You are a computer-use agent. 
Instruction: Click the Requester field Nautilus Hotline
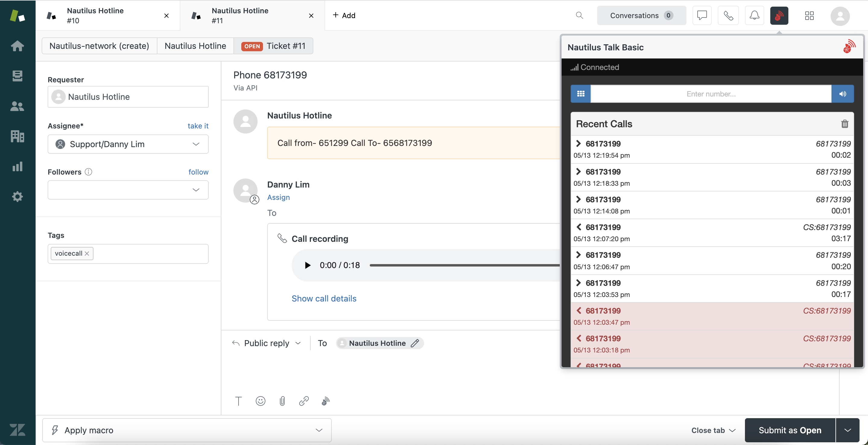(128, 97)
